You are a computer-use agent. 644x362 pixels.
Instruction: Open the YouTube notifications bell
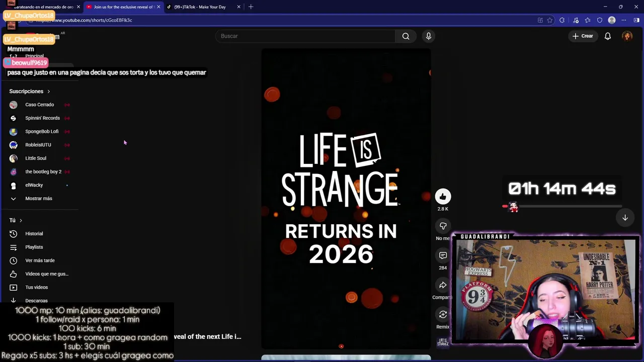[608, 36]
